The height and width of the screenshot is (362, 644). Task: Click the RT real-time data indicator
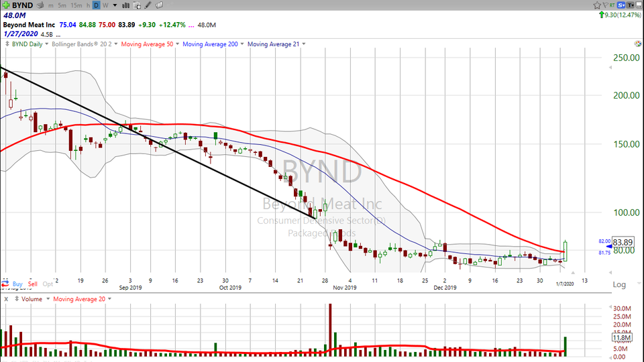pos(612,5)
